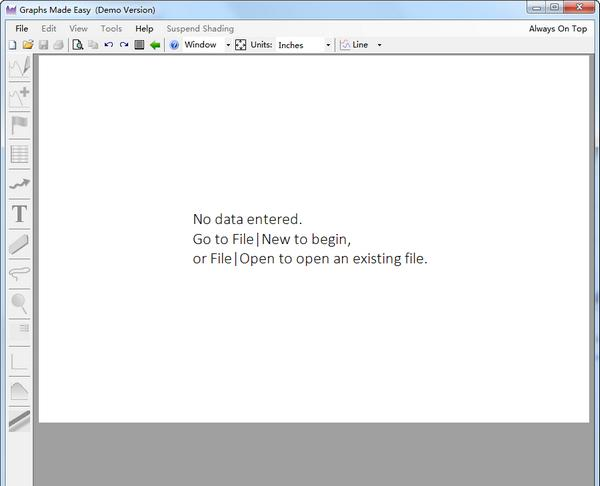
Task: Click the "Units:" label
Action: [x=261, y=45]
